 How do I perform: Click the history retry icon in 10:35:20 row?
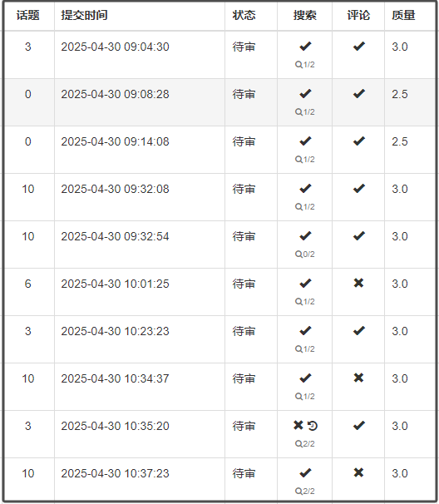point(313,426)
